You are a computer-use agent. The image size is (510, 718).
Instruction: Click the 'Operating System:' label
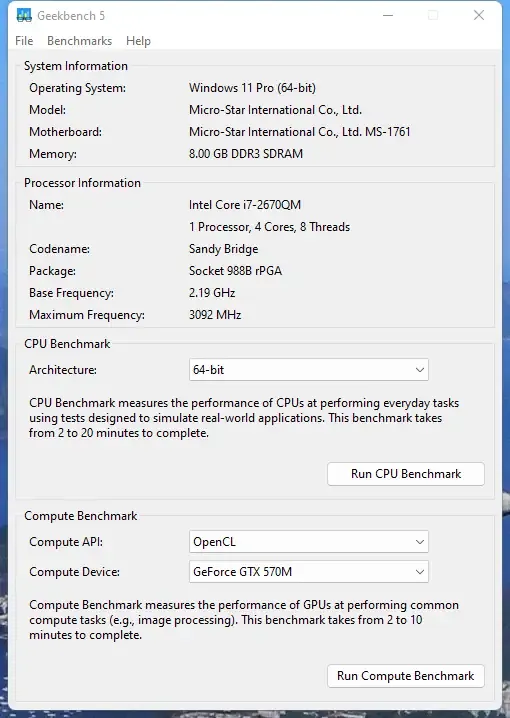(77, 88)
